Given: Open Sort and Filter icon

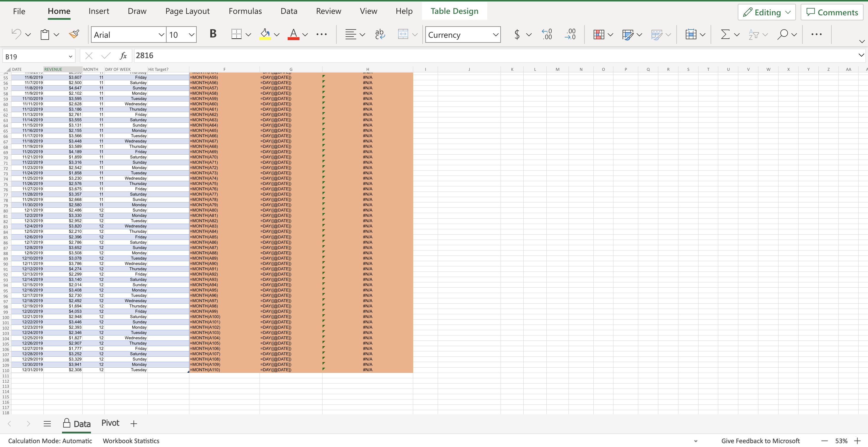Looking at the screenshot, I should click(x=754, y=34).
